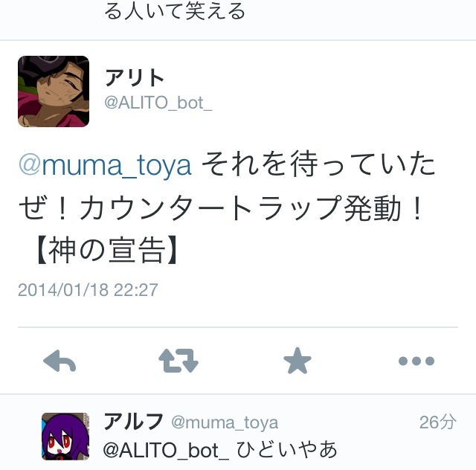476x470 pixels.
Task: Tap the カウンタートラップ発動 text line
Action: point(240,207)
